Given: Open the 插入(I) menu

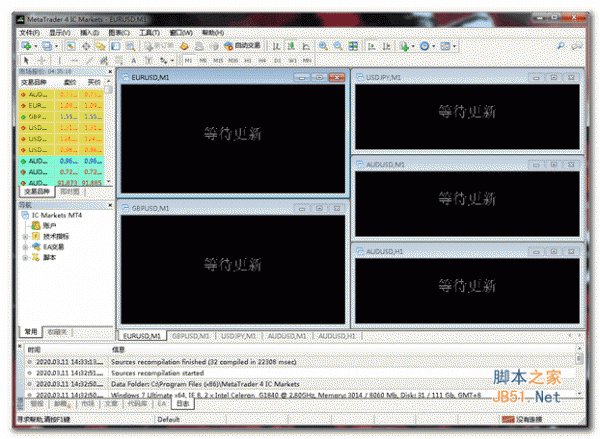Looking at the screenshot, I should [x=90, y=33].
